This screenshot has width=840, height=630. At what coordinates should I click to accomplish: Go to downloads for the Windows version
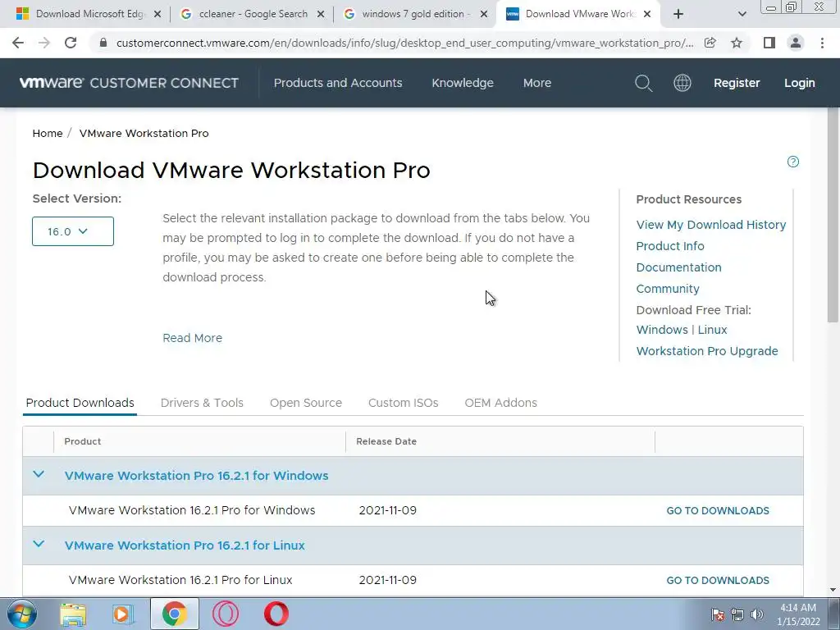pyautogui.click(x=718, y=510)
